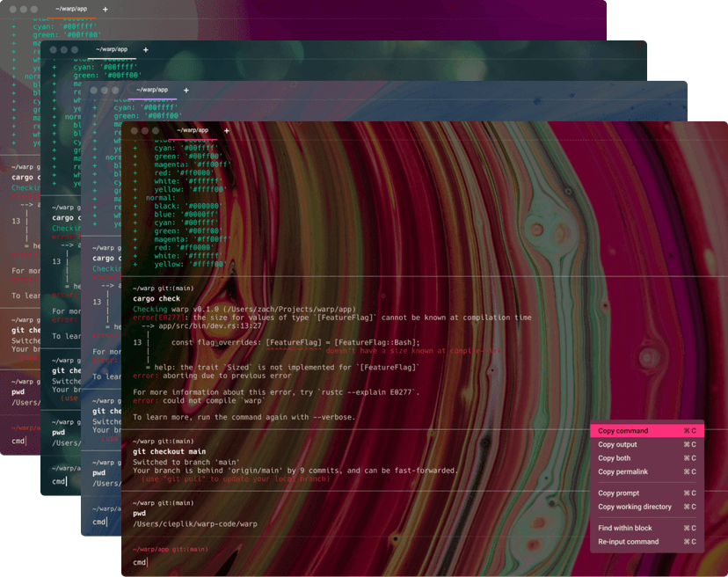The width and height of the screenshot is (728, 577).
Task: Click the git checkout main command text
Action: (170, 452)
